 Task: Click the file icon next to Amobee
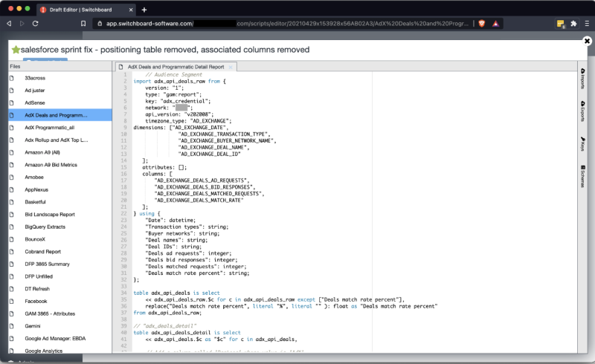coord(12,177)
